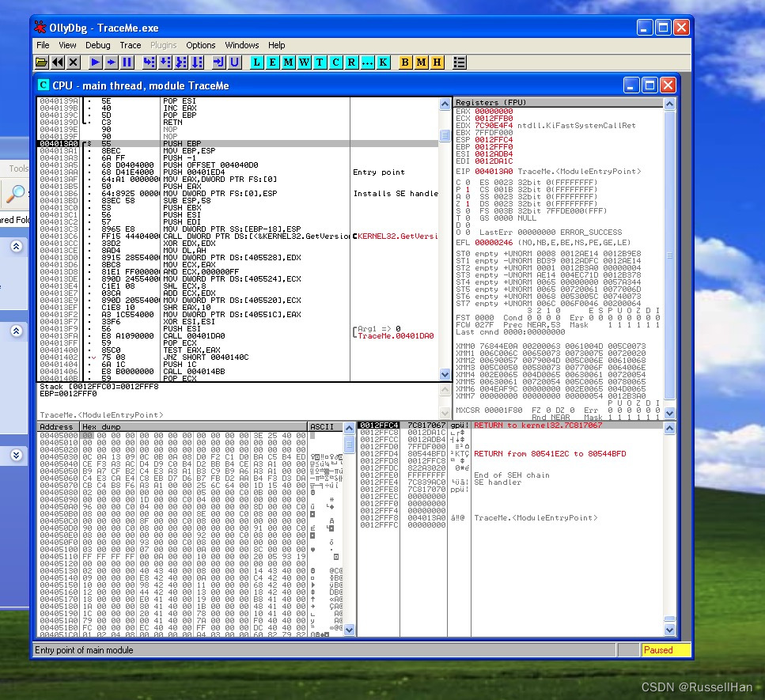The image size is (765, 700).
Task: Open an executable file via folder icon
Action: click(x=42, y=62)
